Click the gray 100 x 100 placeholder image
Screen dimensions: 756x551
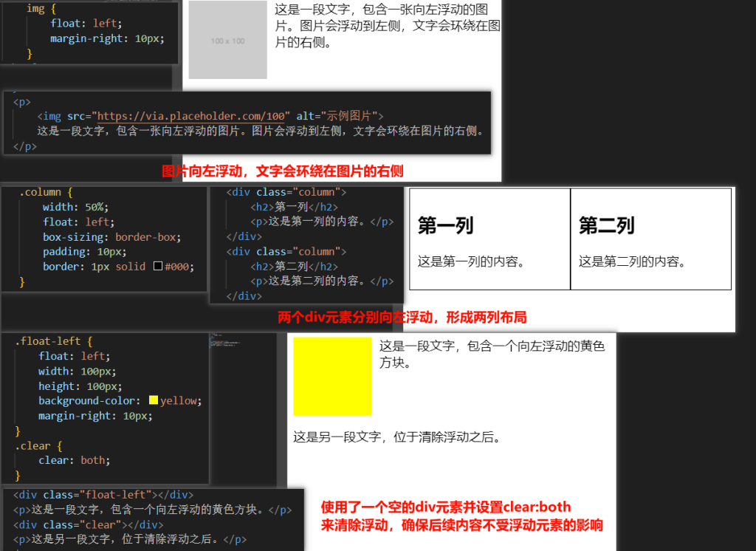(x=227, y=41)
